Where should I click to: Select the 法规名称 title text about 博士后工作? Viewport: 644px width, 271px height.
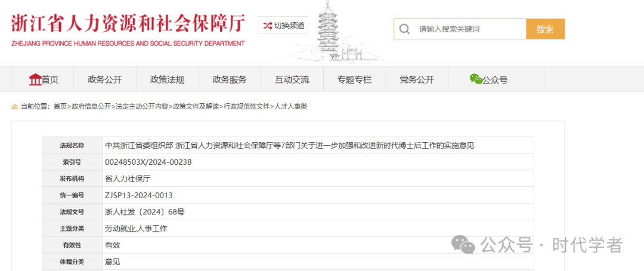[290, 145]
